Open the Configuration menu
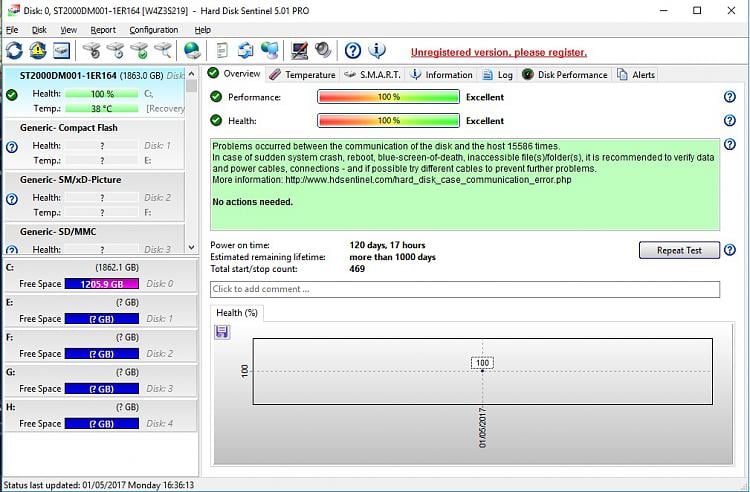Image resolution: width=750 pixels, height=492 pixels. click(154, 30)
